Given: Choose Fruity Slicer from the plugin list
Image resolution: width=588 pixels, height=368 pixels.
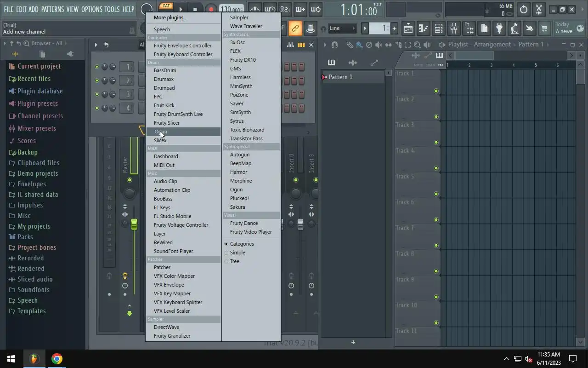Looking at the screenshot, I should coord(167,123).
